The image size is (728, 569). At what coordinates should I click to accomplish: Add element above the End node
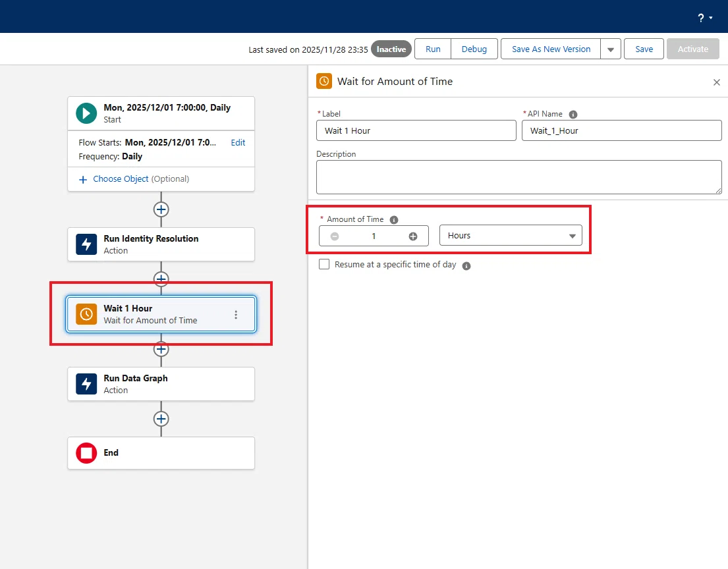[161, 419]
